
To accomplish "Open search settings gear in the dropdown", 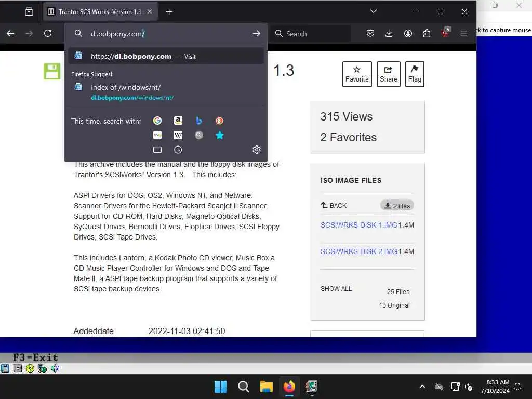I will click(257, 150).
